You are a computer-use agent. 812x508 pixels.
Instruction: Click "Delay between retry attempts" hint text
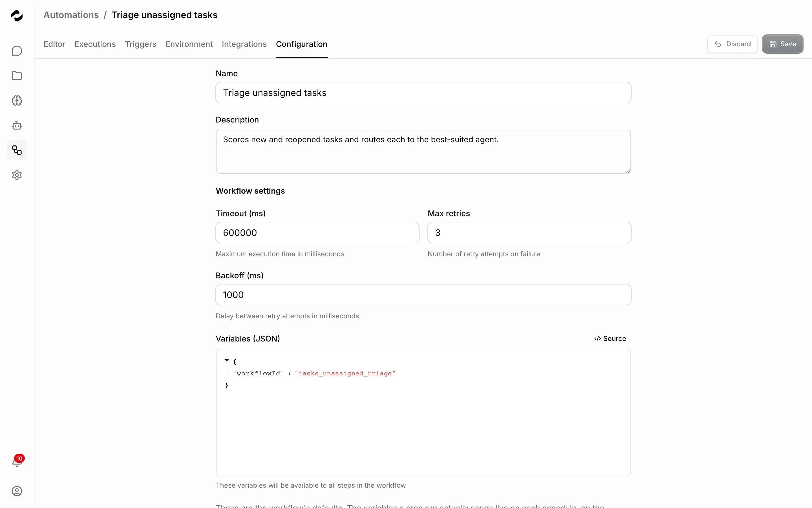[x=287, y=316]
